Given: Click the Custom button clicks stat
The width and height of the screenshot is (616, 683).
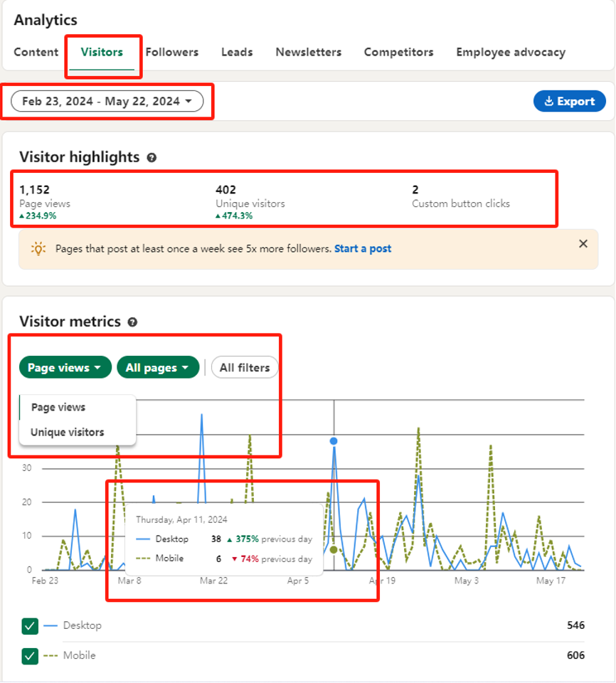Looking at the screenshot, I should click(x=460, y=196).
